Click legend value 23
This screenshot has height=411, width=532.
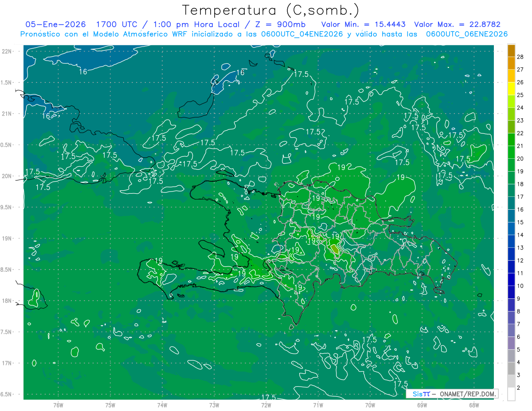pyautogui.click(x=520, y=121)
